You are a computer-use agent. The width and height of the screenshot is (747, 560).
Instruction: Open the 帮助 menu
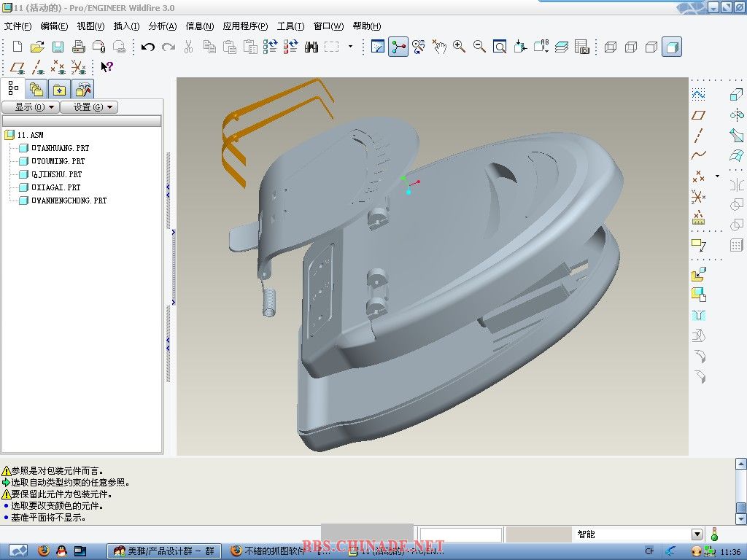[366, 26]
